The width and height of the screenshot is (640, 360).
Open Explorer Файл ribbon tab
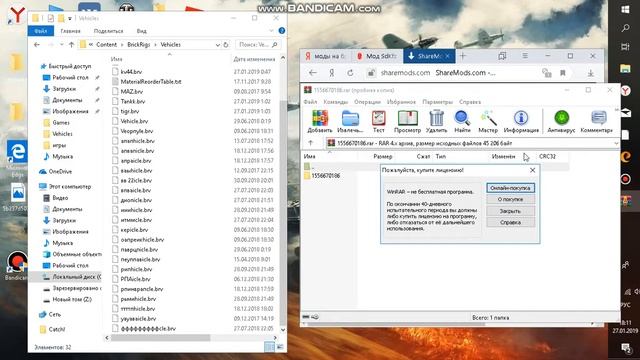point(40,31)
